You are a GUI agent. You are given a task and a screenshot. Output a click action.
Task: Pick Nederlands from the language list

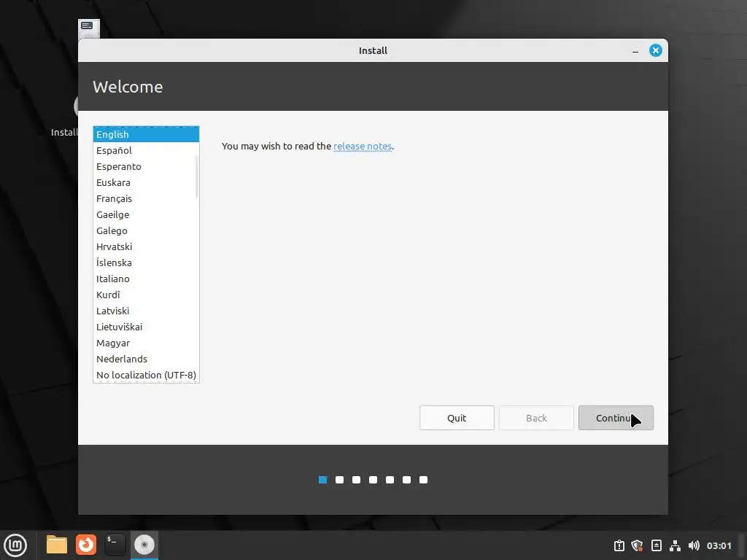146,359
